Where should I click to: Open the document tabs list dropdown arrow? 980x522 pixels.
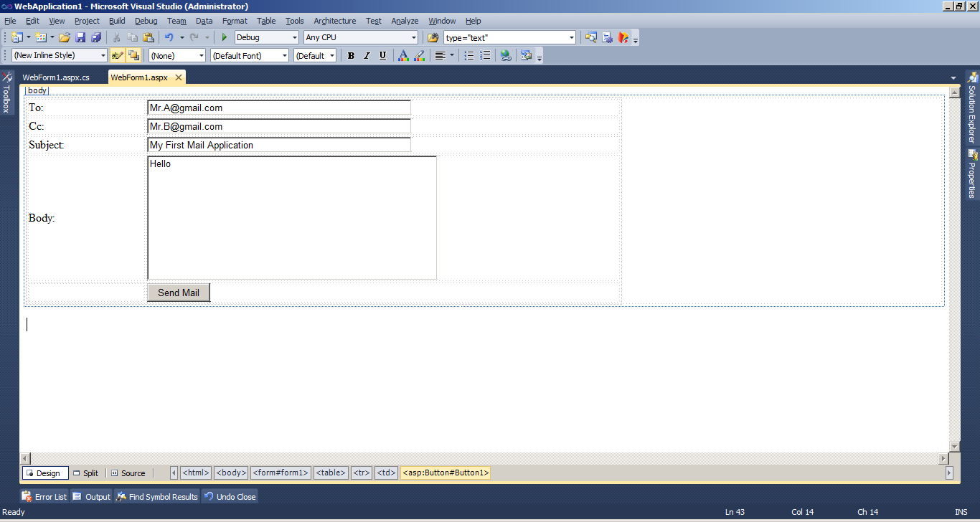point(953,77)
